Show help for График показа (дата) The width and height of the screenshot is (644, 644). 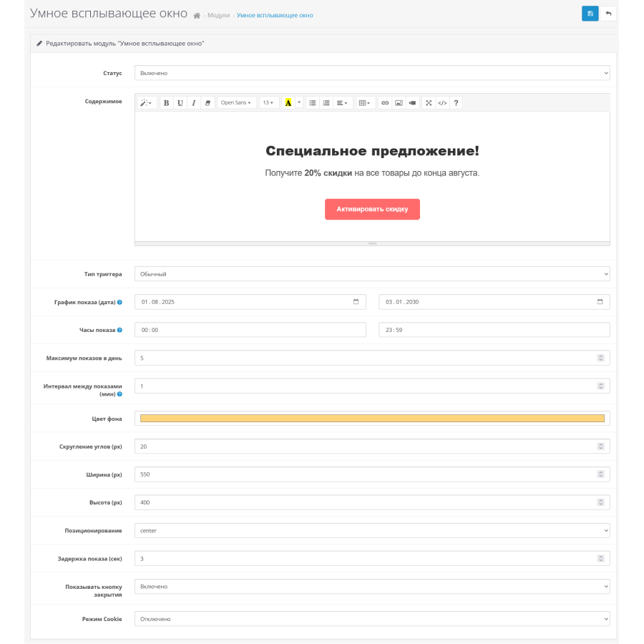click(x=119, y=302)
